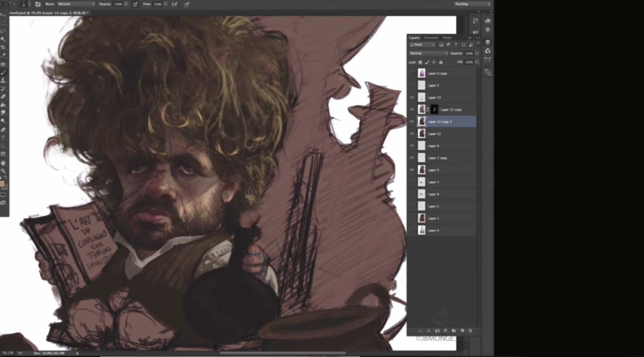Image resolution: width=644 pixels, height=357 pixels.
Task: Select the Dodge tool
Action: tap(3, 121)
